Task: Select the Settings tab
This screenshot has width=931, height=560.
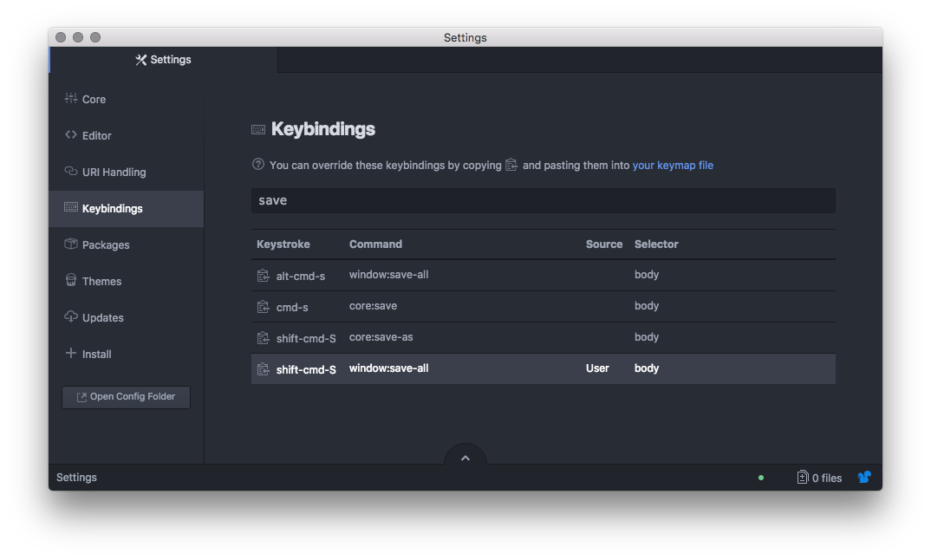Action: 163,60
